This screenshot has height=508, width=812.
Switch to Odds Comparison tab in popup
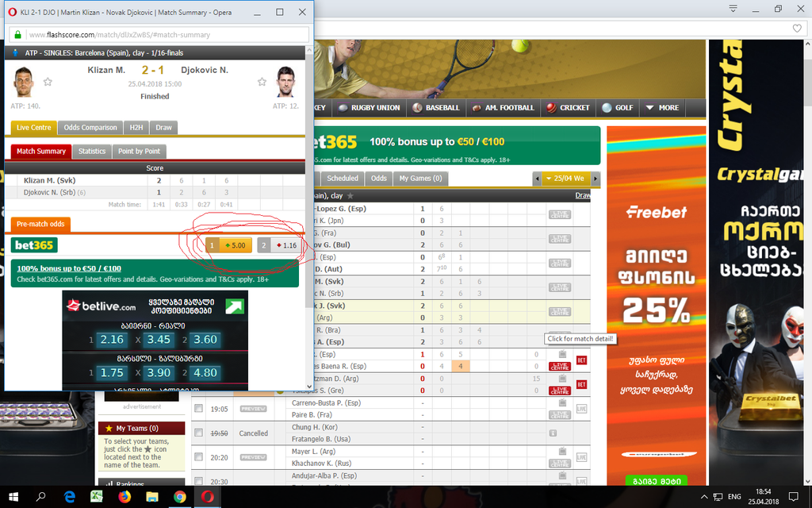[90, 128]
